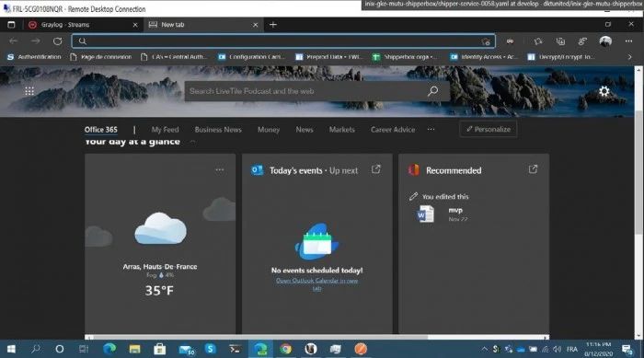The image size is (644, 358).
Task: Launch Chrome from the taskbar
Action: (285, 349)
